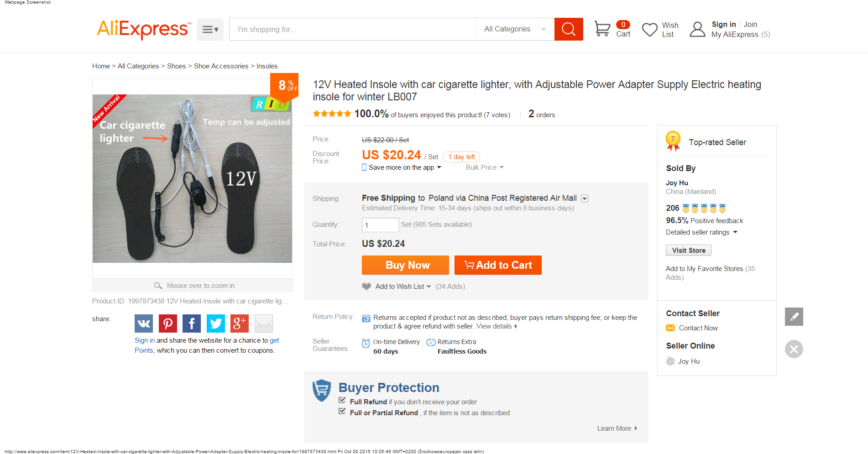Share product on Facebook
Viewport: 868px width, 454px height.
tap(192, 324)
